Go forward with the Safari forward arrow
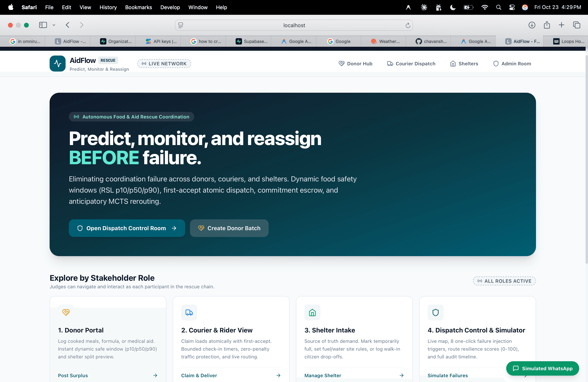The image size is (588, 382). coord(82,25)
